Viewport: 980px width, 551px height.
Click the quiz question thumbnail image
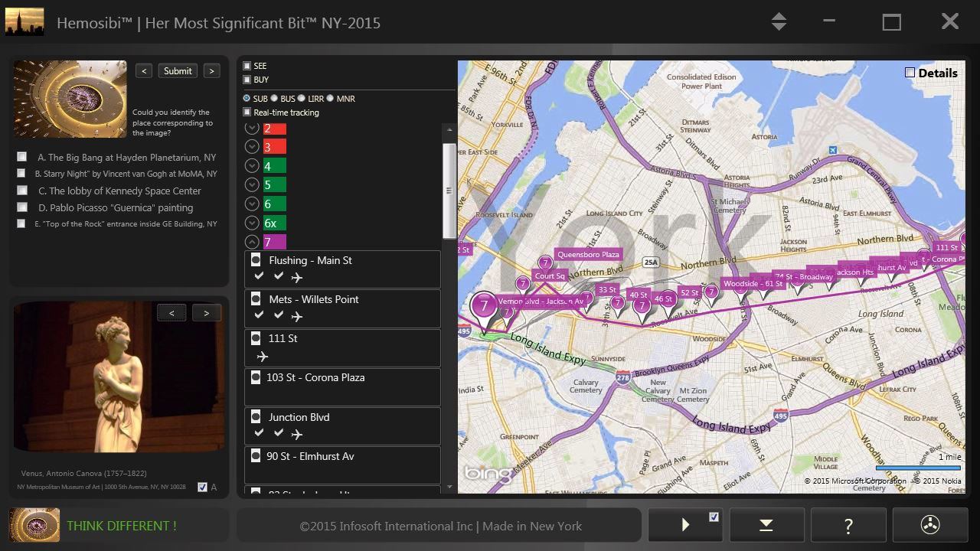click(70, 99)
